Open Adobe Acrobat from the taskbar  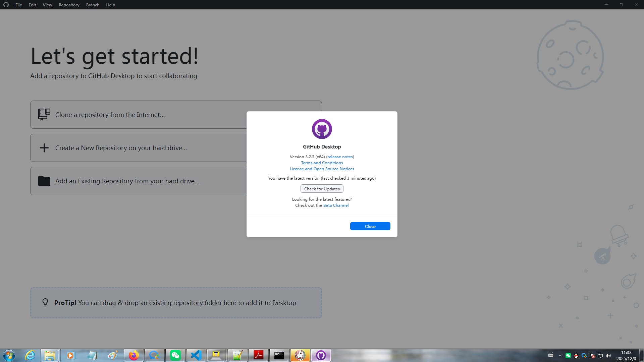pos(258,355)
